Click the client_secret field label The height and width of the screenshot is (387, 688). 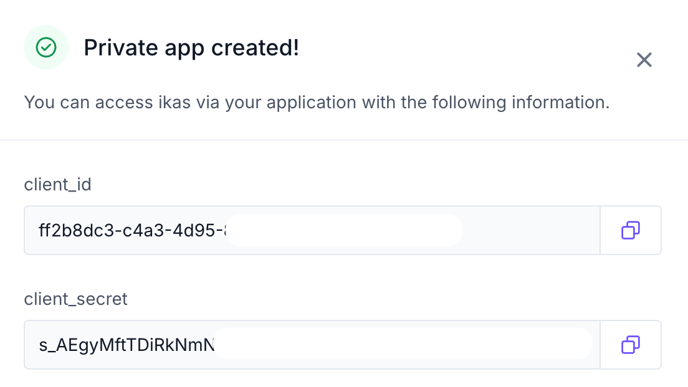[75, 299]
